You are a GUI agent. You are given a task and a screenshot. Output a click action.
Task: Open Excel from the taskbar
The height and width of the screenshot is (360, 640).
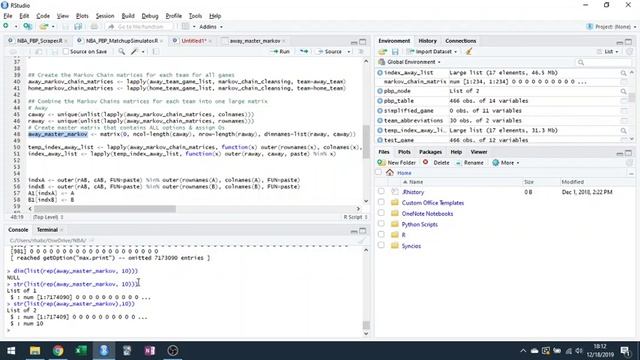(x=81, y=351)
